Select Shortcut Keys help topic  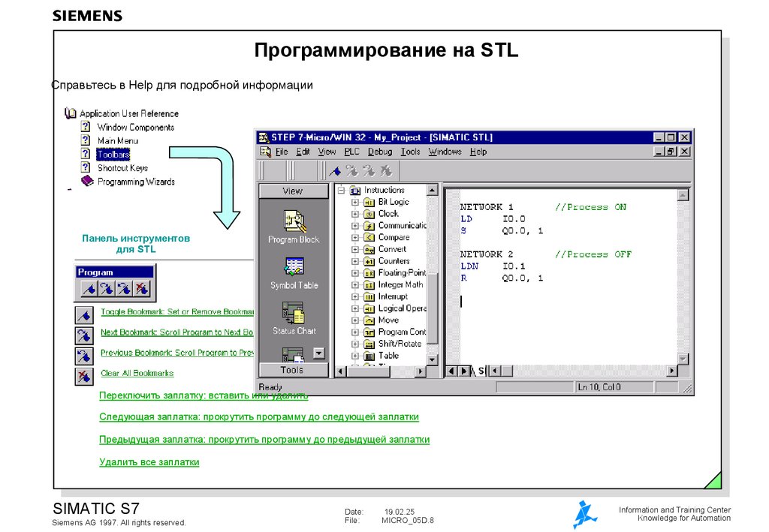tap(122, 168)
